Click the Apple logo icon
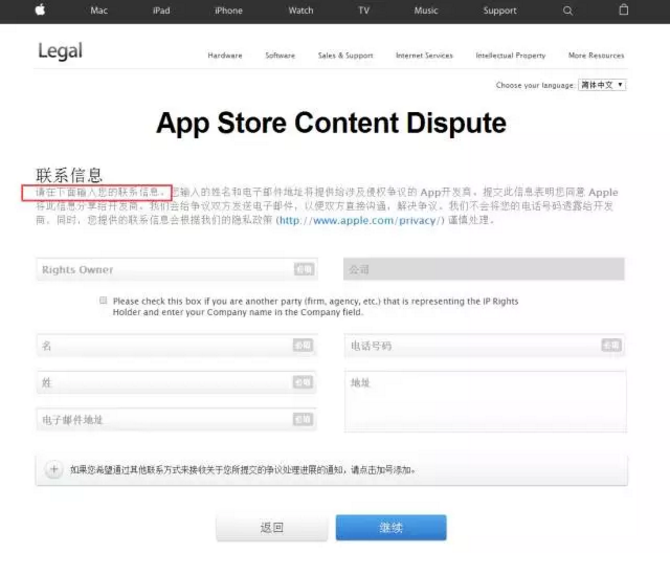Viewport: 671px width, 561px height. pyautogui.click(x=40, y=9)
